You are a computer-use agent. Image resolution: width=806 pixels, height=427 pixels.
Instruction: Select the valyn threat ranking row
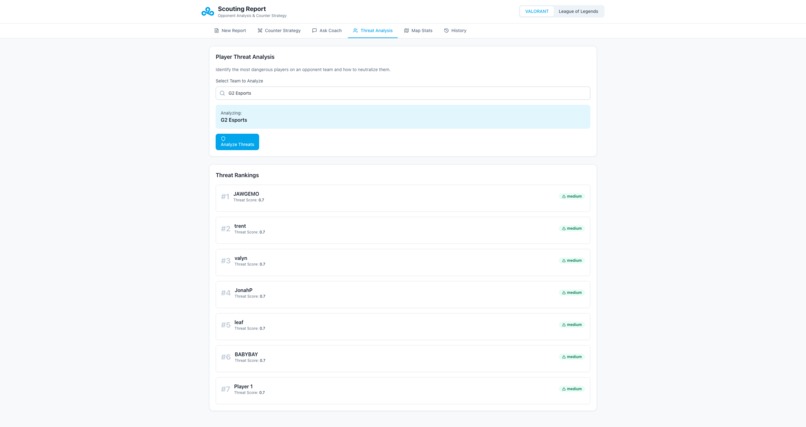coord(402,262)
